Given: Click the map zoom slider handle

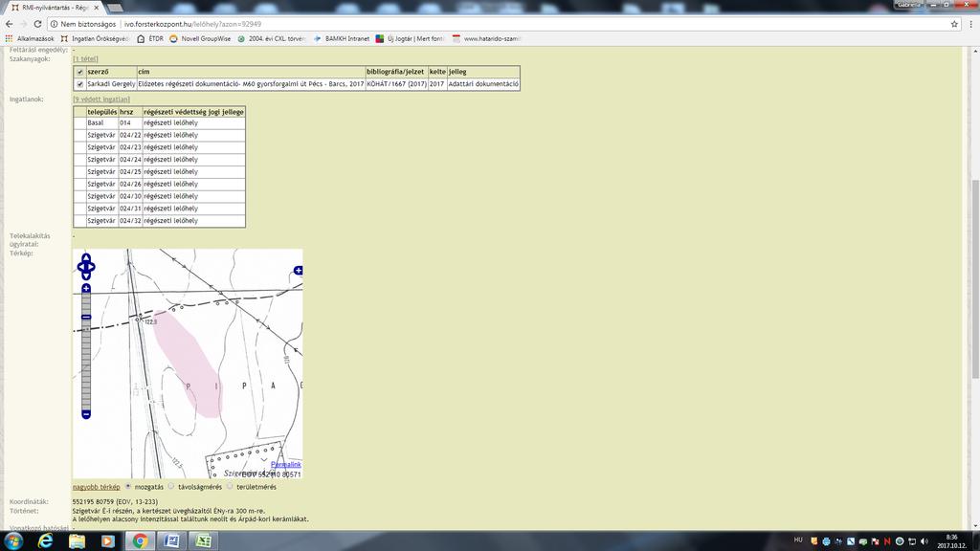Looking at the screenshot, I should pos(86,318).
